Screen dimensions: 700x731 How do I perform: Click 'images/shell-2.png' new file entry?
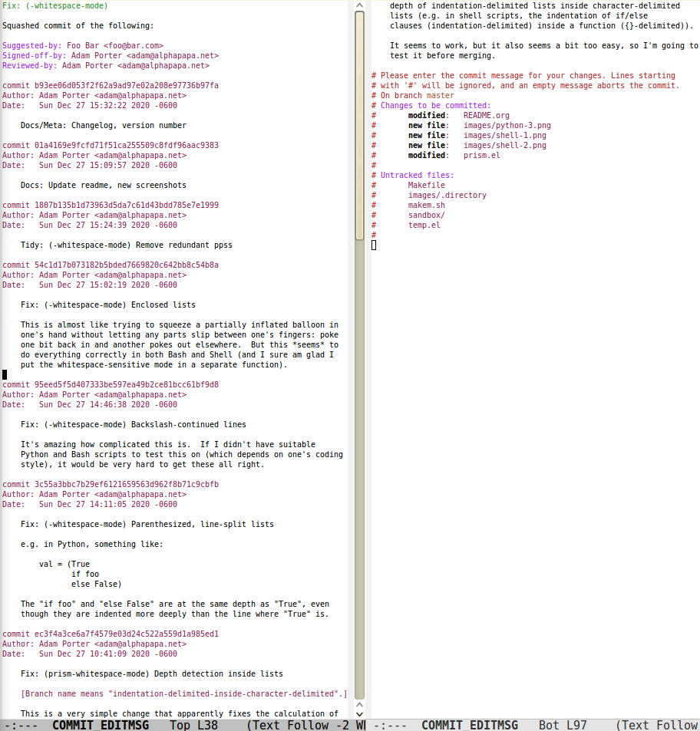[504, 146]
